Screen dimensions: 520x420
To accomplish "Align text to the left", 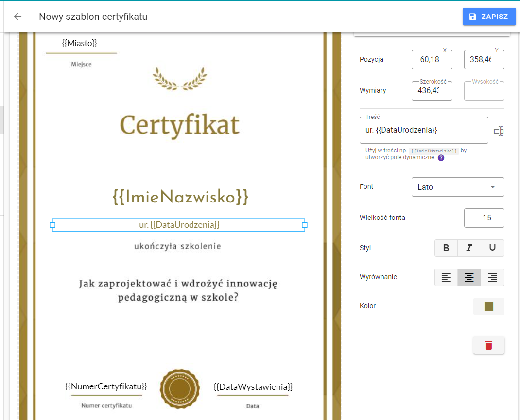I will point(446,277).
